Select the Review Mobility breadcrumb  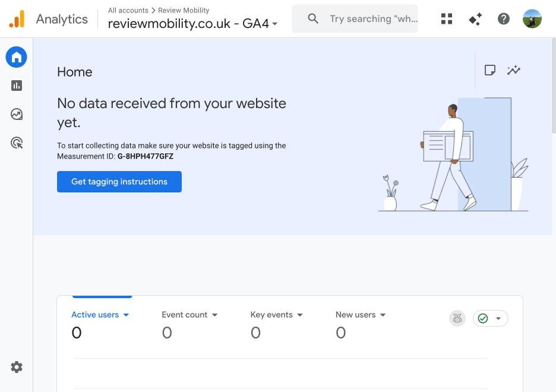click(x=183, y=10)
